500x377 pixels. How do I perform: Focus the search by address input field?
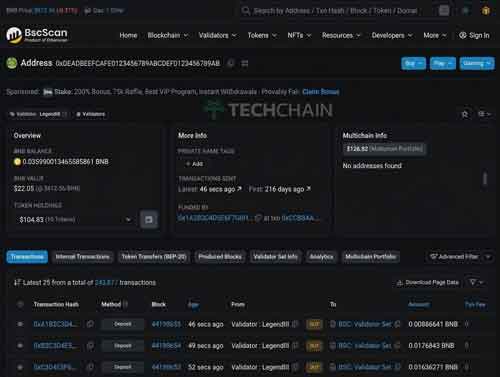pos(335,11)
